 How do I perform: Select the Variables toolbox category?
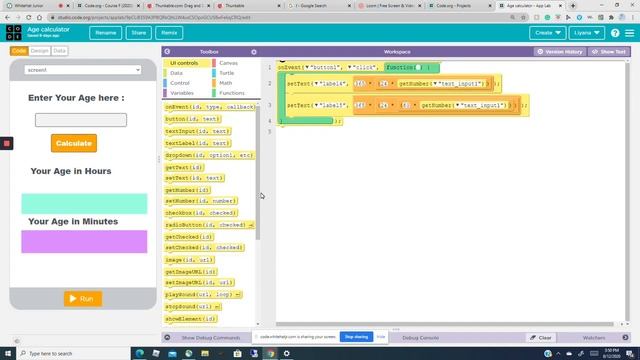pyautogui.click(x=182, y=93)
